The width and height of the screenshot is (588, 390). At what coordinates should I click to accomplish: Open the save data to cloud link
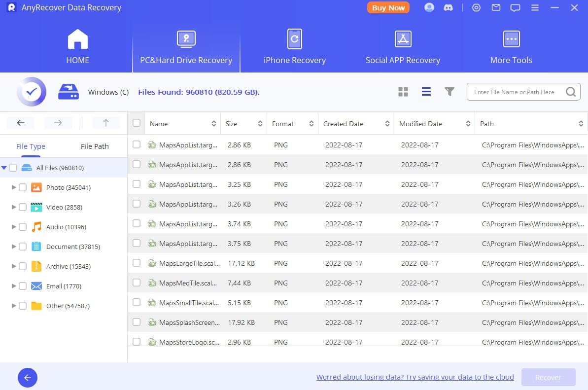[415, 377]
